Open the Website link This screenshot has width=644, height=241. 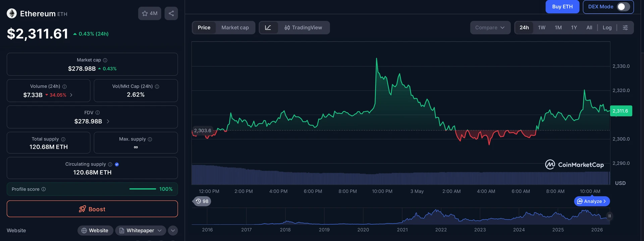coord(95,230)
